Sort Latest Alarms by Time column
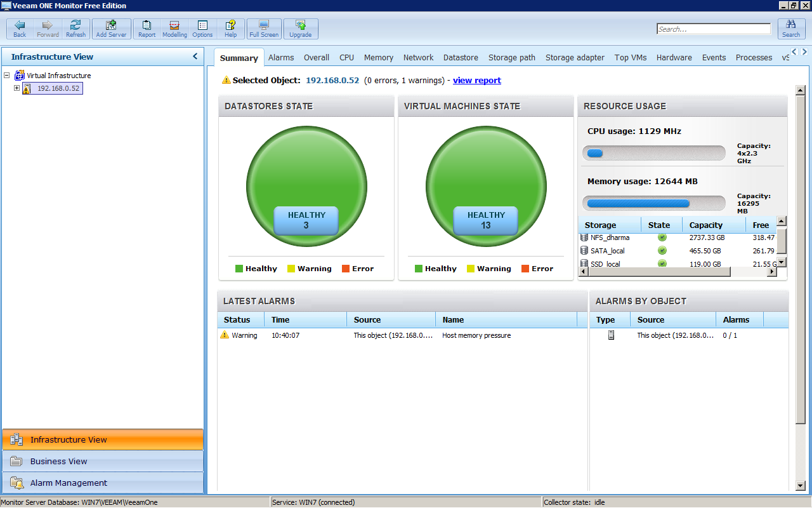Image resolution: width=812 pixels, height=508 pixels. pos(306,319)
